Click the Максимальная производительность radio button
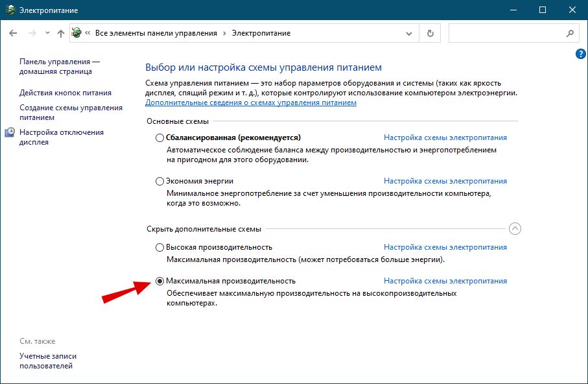588x384 pixels. (160, 282)
